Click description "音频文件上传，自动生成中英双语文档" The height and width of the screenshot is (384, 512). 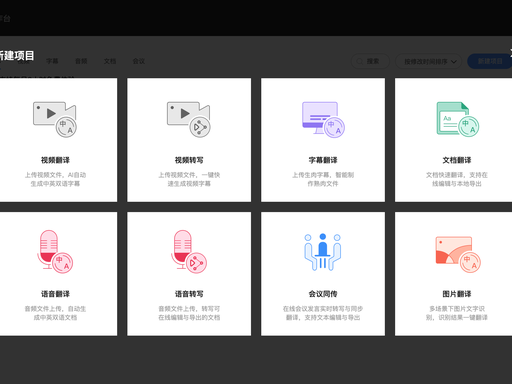click(x=55, y=313)
